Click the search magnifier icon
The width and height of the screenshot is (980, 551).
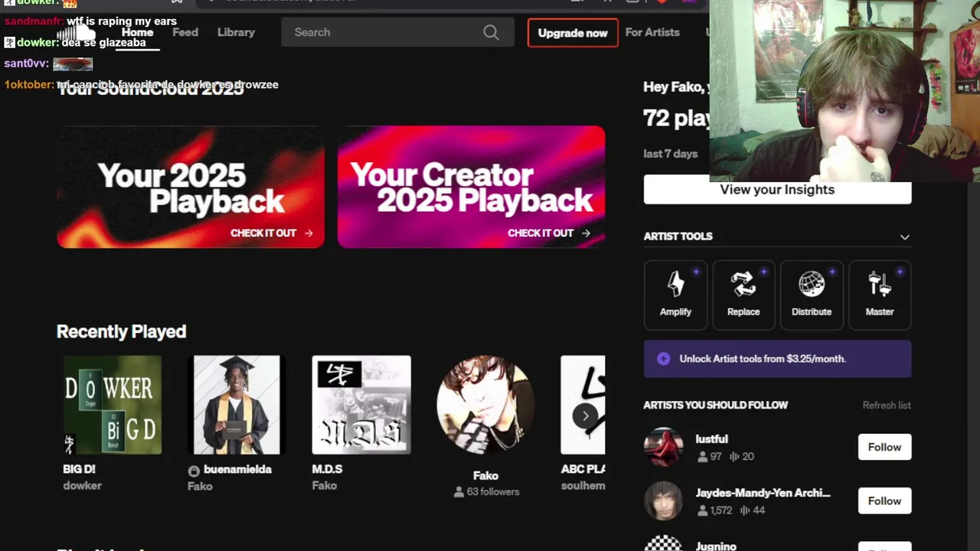coord(491,32)
